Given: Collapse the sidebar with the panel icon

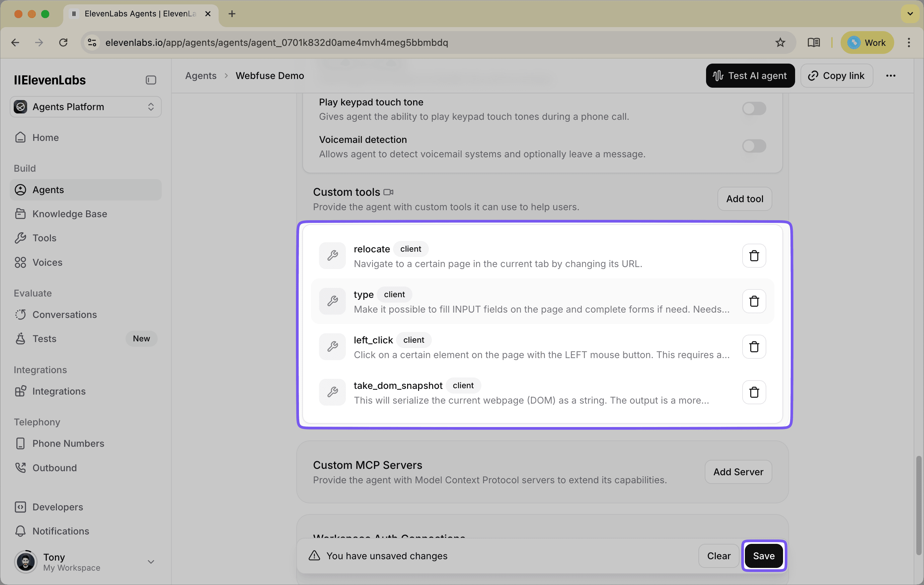Looking at the screenshot, I should coord(151,80).
